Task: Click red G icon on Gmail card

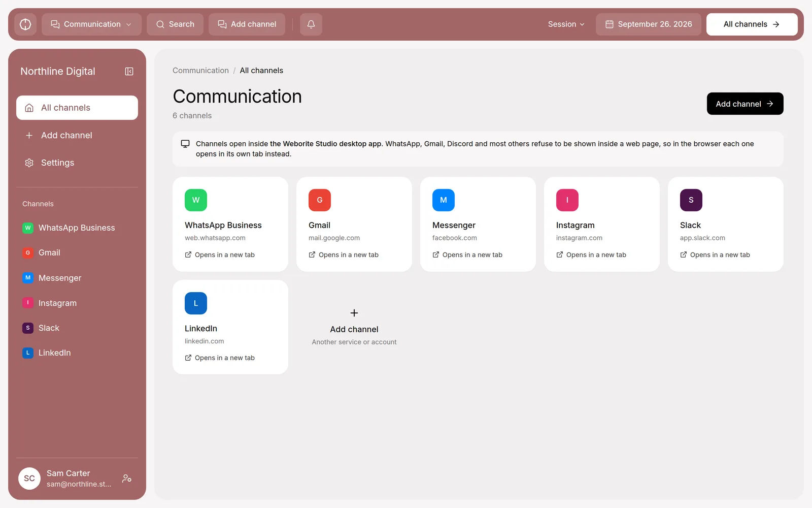Action: tap(320, 200)
